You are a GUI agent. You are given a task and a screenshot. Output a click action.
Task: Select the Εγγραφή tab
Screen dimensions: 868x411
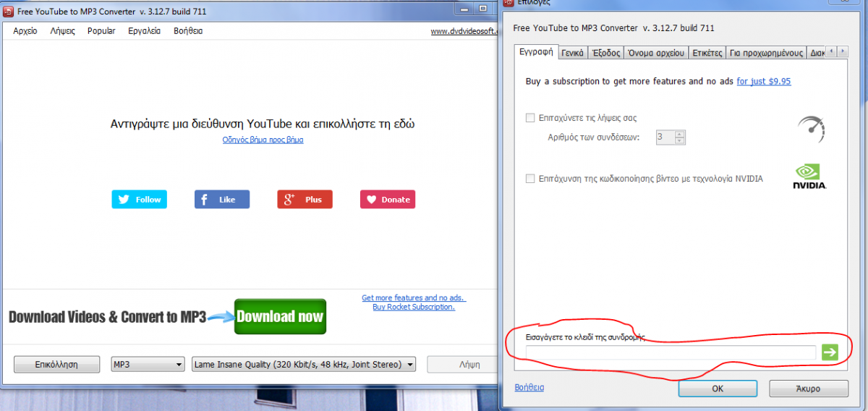[x=536, y=52]
